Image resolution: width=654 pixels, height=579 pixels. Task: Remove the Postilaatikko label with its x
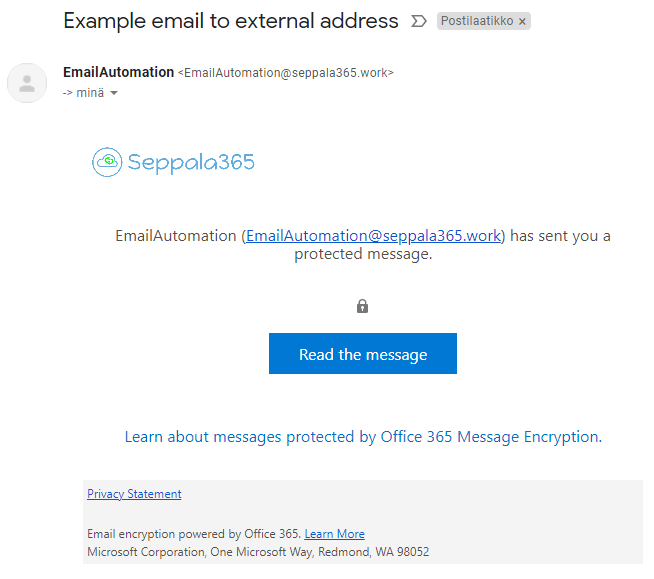click(522, 21)
